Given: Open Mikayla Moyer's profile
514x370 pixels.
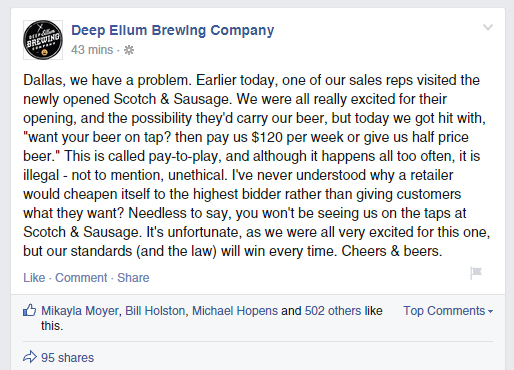Looking at the screenshot, I should 80,311.
